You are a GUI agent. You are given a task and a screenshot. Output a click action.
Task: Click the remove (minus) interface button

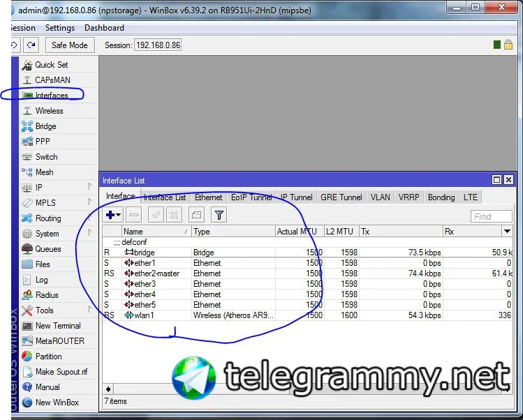(x=134, y=215)
